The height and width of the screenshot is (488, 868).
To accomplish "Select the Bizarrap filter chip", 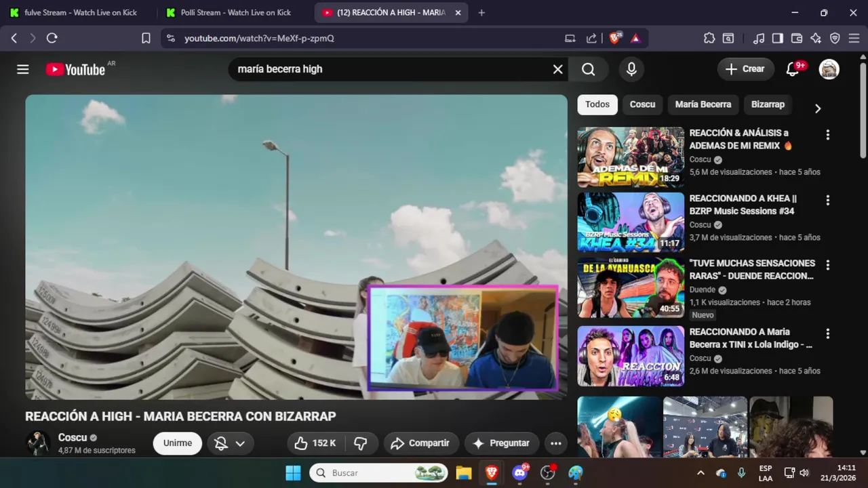I will click(x=768, y=104).
